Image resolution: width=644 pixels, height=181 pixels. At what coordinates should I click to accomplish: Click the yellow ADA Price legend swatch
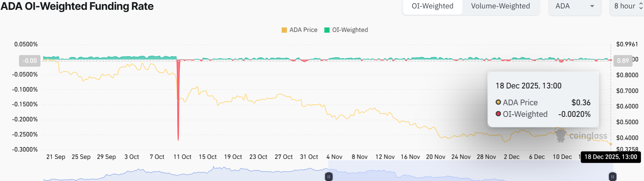(284, 30)
